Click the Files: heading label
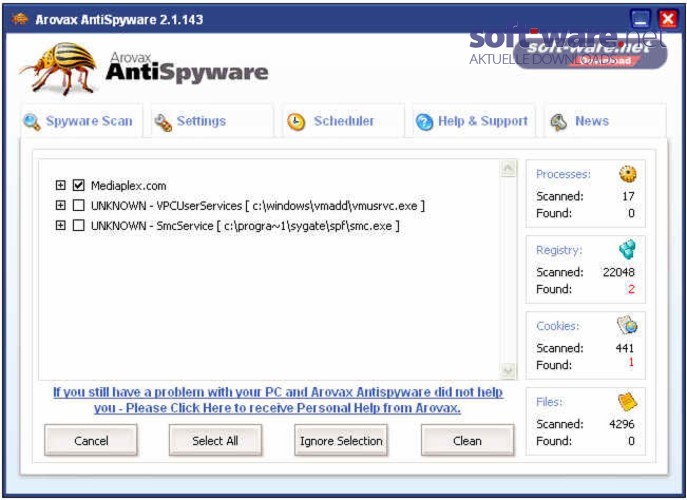This screenshot has height=500, width=687. pos(549,402)
